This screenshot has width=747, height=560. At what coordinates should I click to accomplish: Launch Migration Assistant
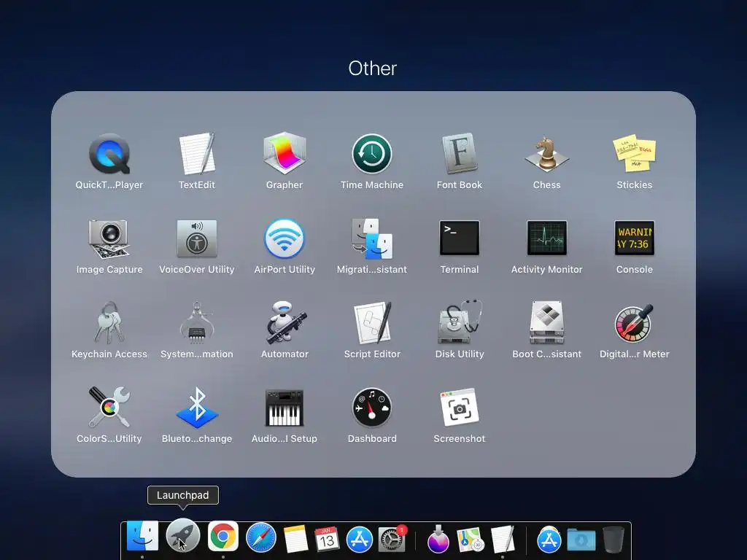pyautogui.click(x=372, y=238)
